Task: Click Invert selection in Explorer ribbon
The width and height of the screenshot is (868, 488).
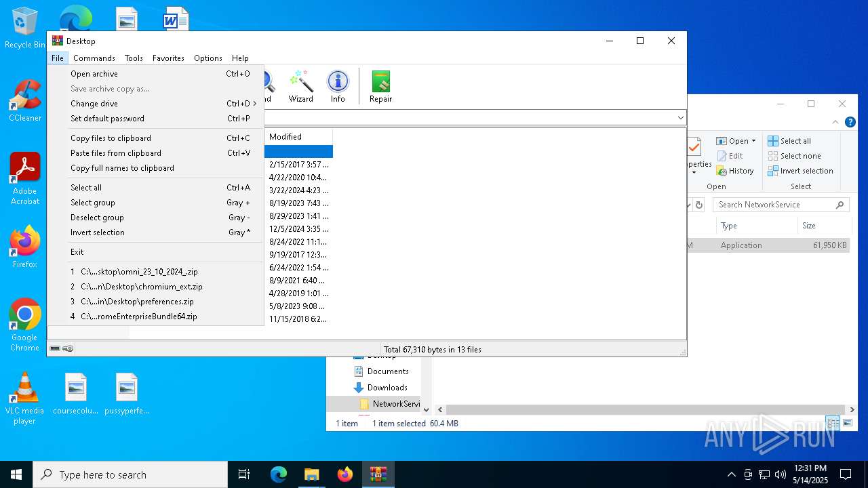Action: pos(801,171)
